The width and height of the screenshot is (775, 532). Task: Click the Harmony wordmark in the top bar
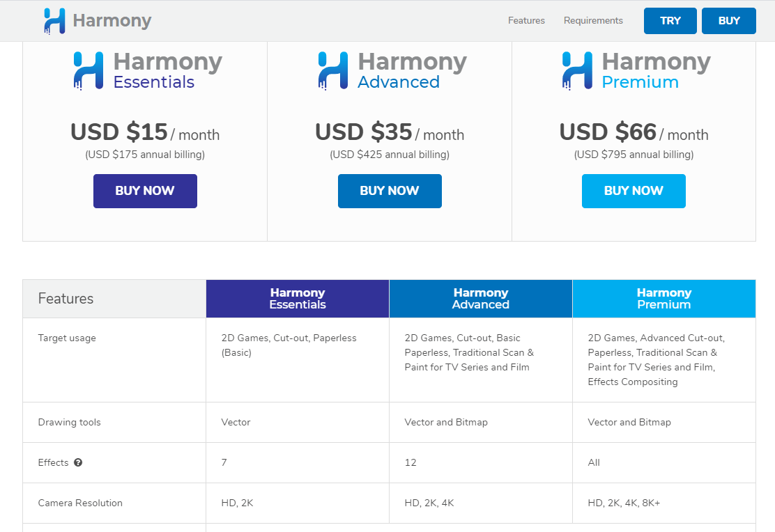112,21
